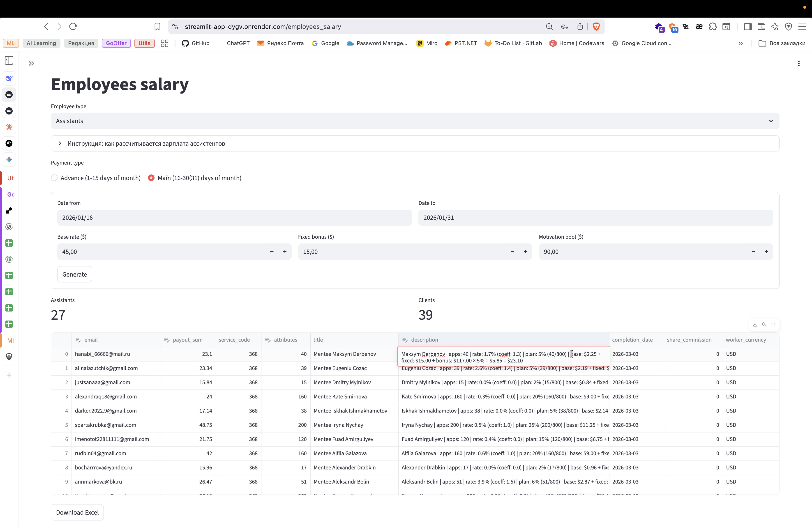The height and width of the screenshot is (527, 812).
Task: Bookmark this page using the bookmark icon
Action: [x=157, y=27]
